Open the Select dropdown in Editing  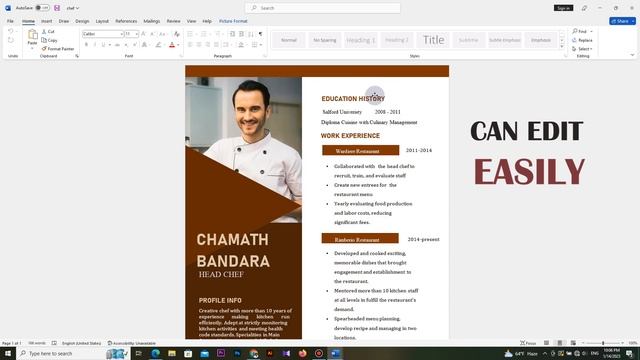pyautogui.click(x=582, y=49)
